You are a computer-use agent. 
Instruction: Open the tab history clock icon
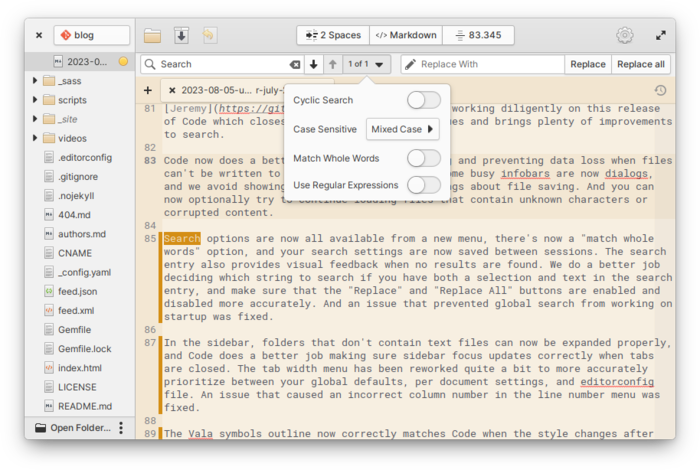(x=660, y=90)
